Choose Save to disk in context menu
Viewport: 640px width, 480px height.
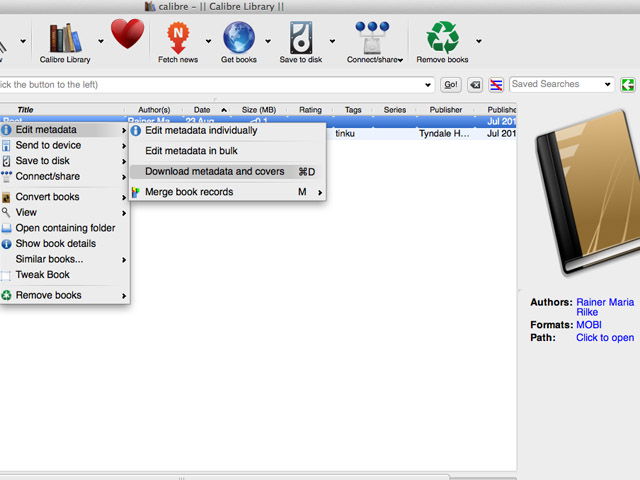64,161
